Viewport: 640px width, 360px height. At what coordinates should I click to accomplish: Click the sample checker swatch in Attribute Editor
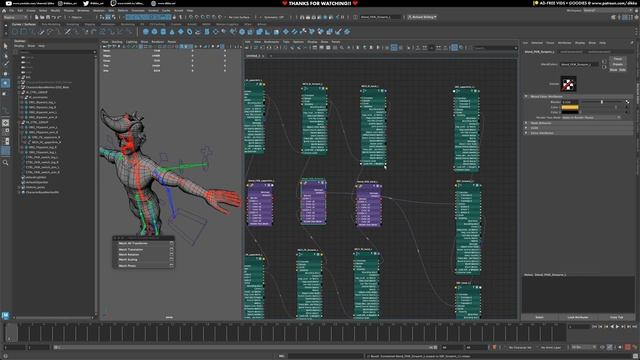click(568, 84)
